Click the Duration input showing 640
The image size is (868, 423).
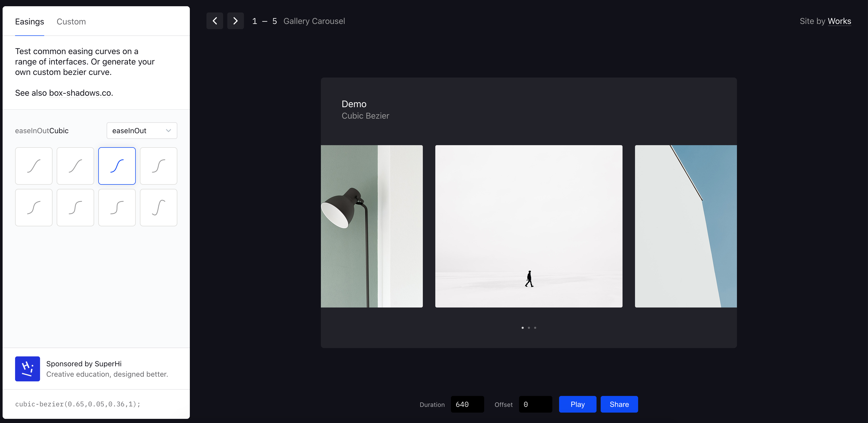click(x=467, y=404)
